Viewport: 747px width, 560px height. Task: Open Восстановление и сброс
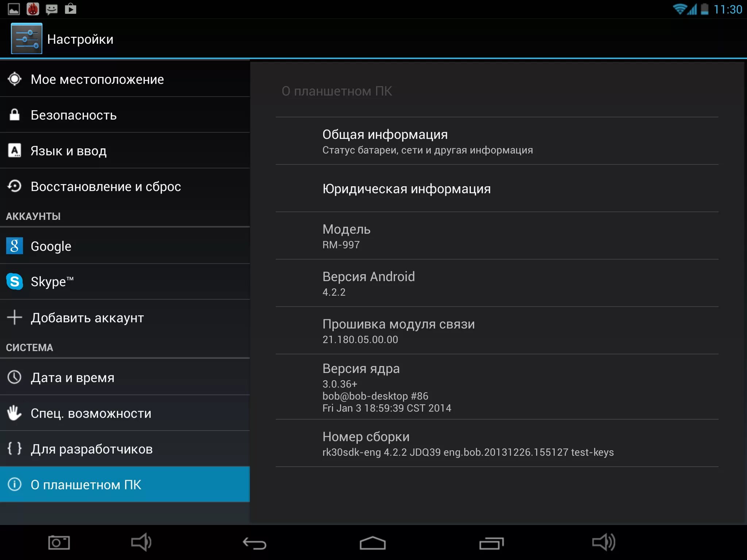[125, 186]
